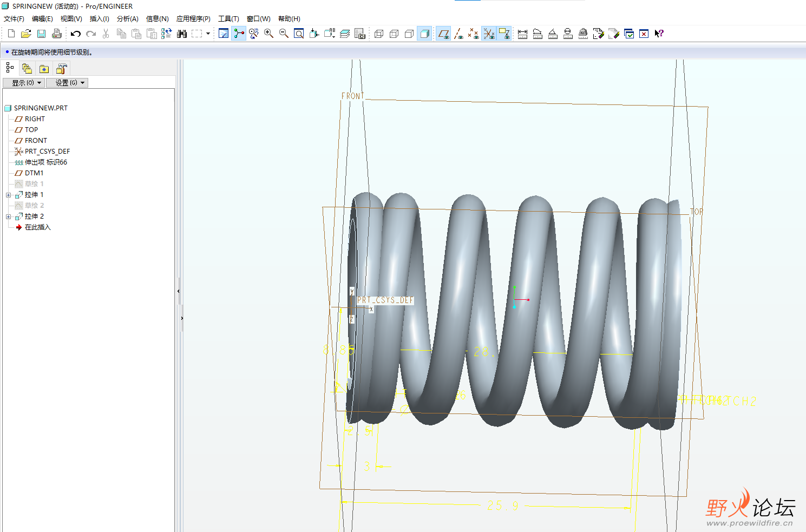Click the Zoom In magnifier
The image size is (806, 532).
point(268,34)
